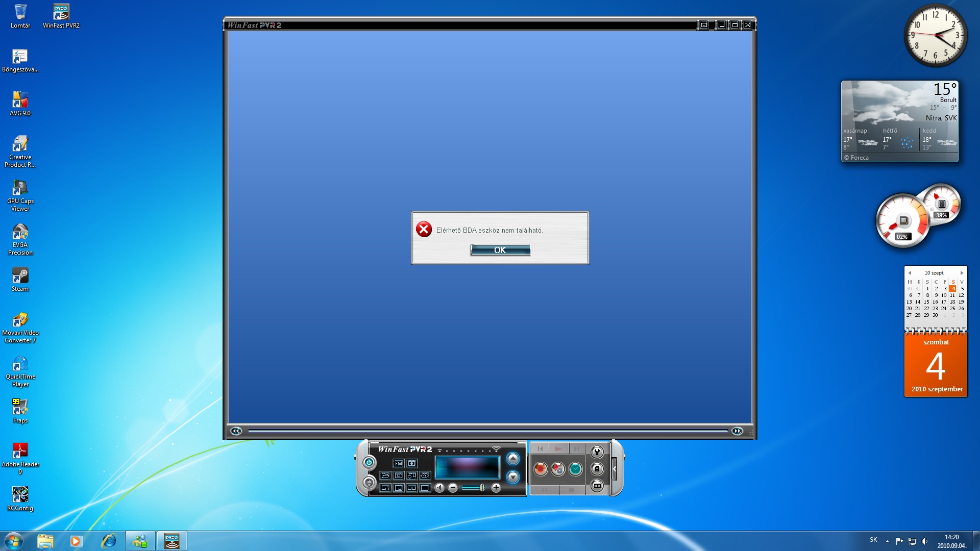The height and width of the screenshot is (551, 980).
Task: Select the QuickTime Player desktop icon
Action: tap(20, 371)
